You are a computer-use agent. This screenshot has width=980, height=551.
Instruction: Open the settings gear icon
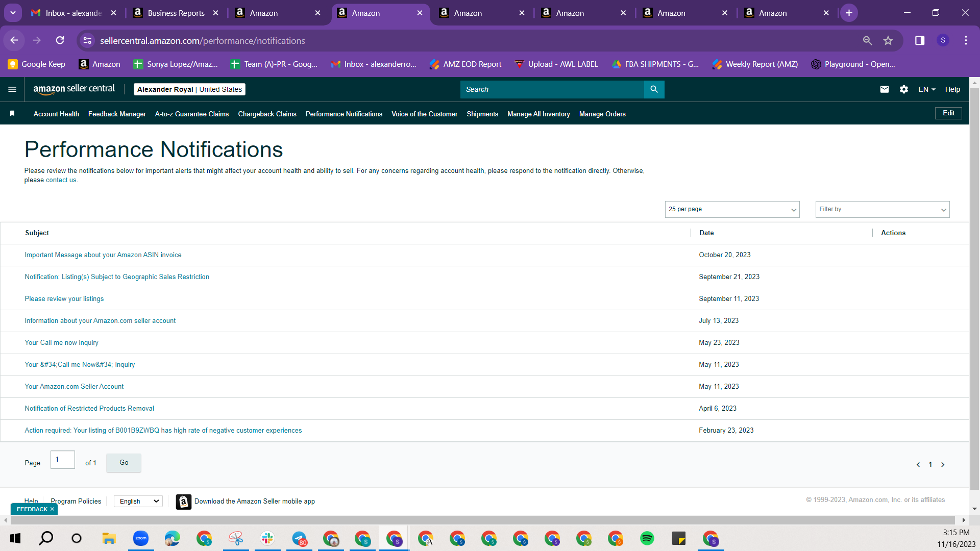click(x=904, y=89)
